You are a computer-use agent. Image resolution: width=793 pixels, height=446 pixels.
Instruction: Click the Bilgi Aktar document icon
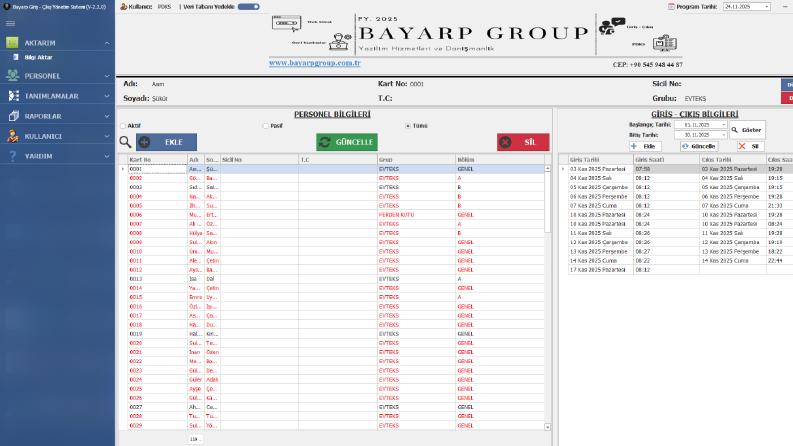(16, 57)
